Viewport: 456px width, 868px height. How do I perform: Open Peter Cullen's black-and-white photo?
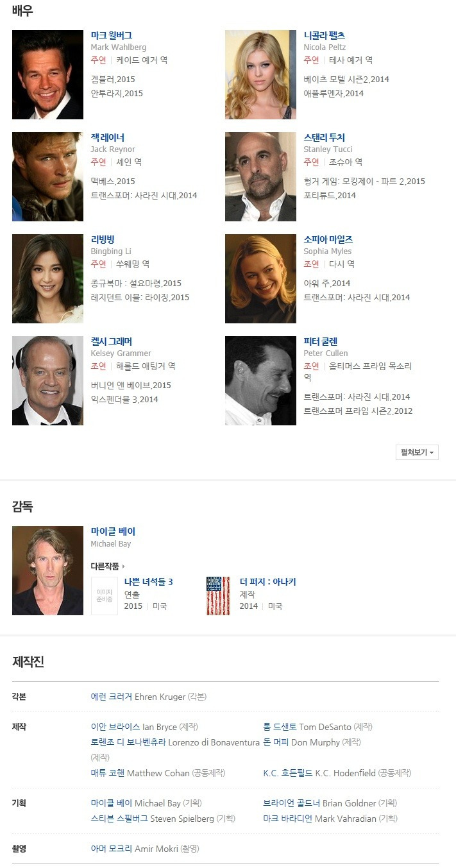pyautogui.click(x=260, y=380)
